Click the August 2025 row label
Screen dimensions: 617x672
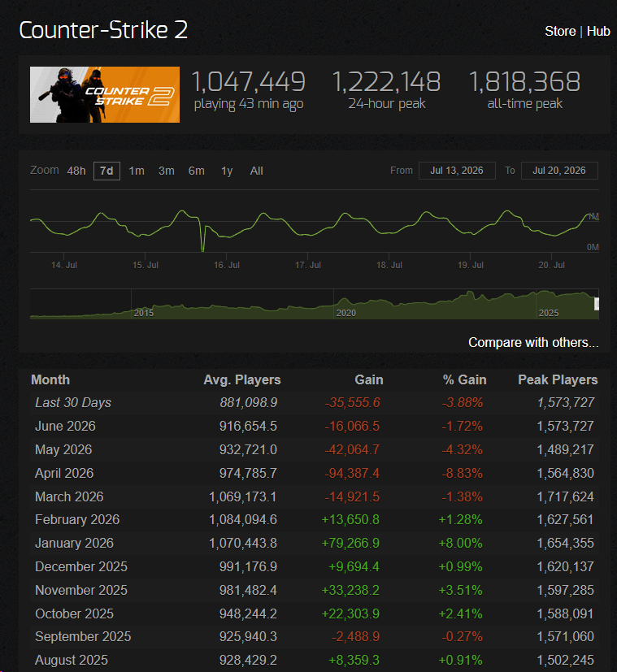pyautogui.click(x=72, y=660)
